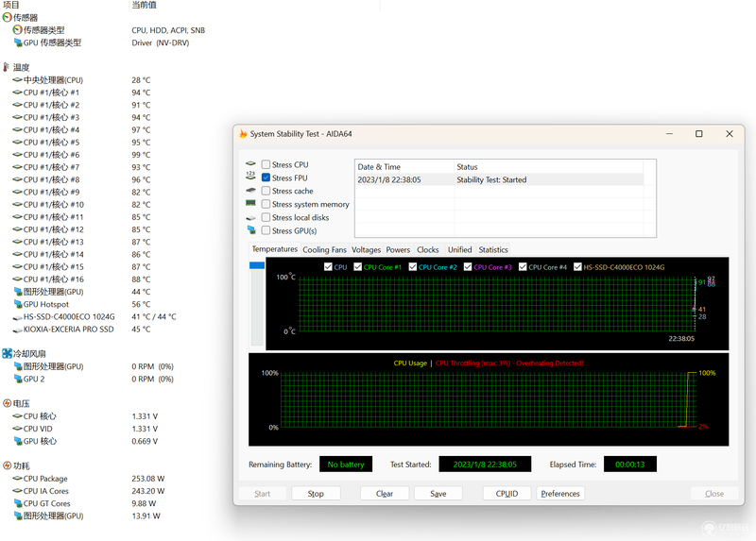Image resolution: width=756 pixels, height=541 pixels.
Task: Enable the Stress system memory checkbox
Action: click(x=266, y=204)
